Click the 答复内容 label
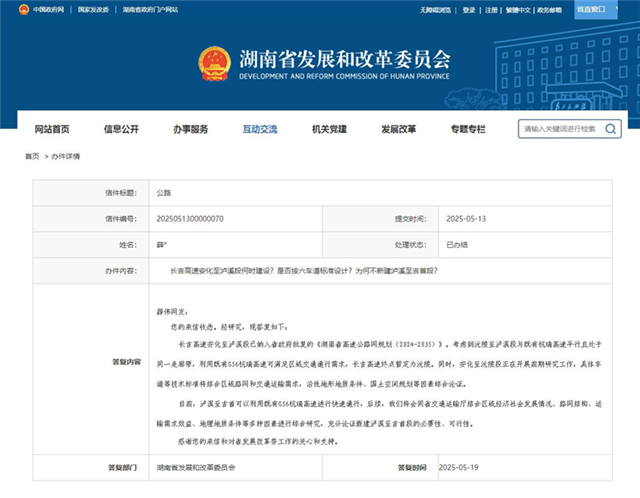This screenshot has height=498, width=640. [x=127, y=362]
